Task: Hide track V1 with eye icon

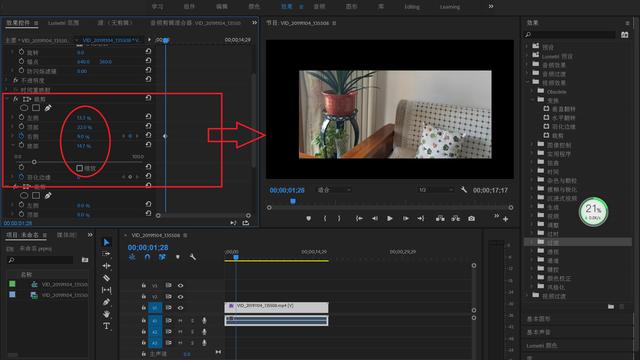Action: tap(180, 308)
